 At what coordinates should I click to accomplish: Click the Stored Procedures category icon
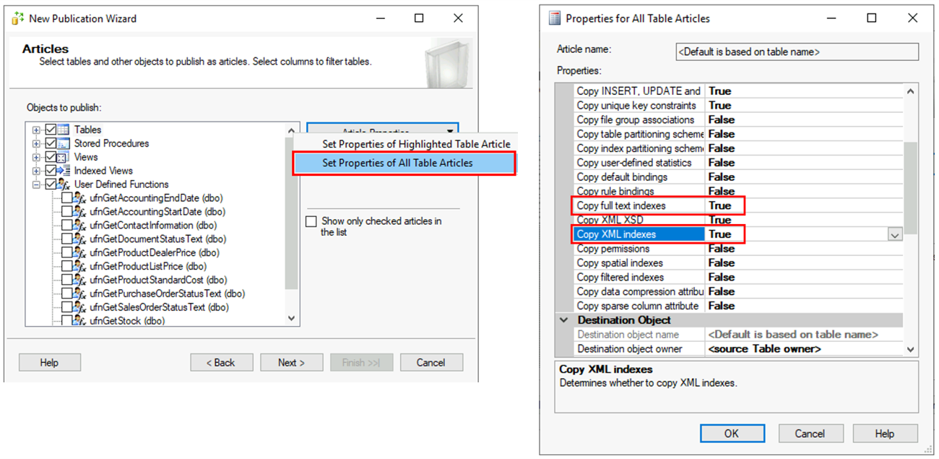pos(63,143)
